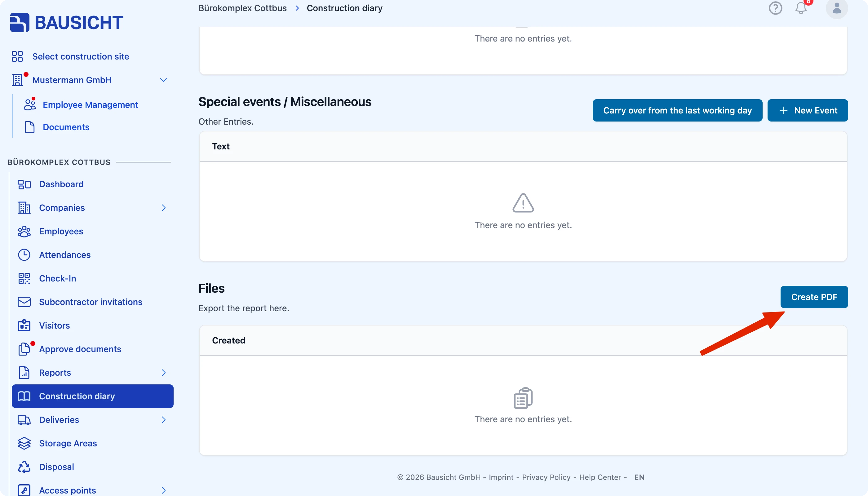868x496 pixels.
Task: Click the Visitors badge icon
Action: 24,325
